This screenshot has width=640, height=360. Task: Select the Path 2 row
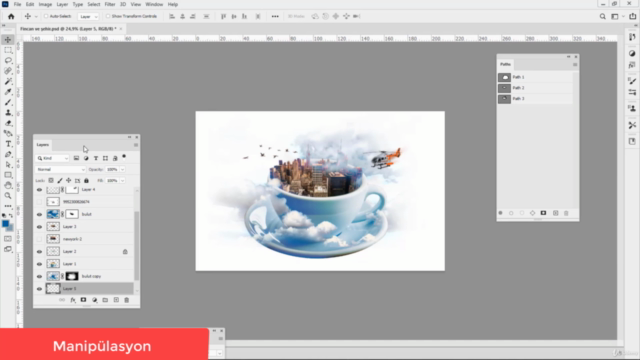tap(535, 88)
